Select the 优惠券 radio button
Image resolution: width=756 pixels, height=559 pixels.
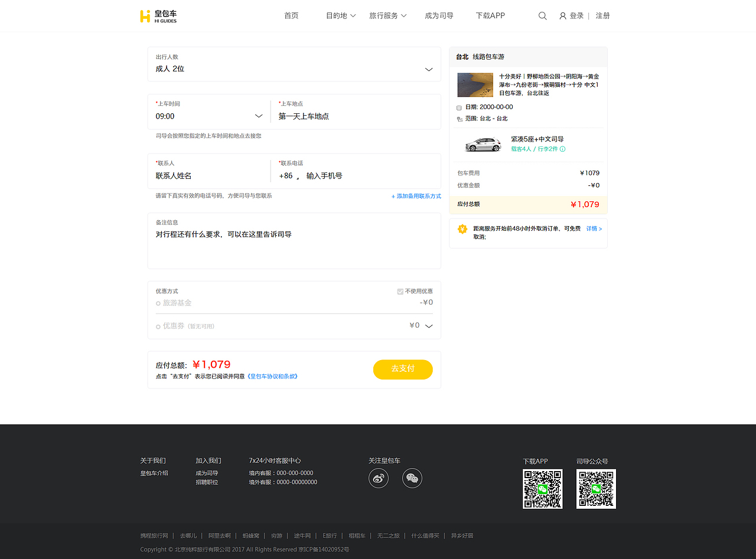(x=157, y=326)
